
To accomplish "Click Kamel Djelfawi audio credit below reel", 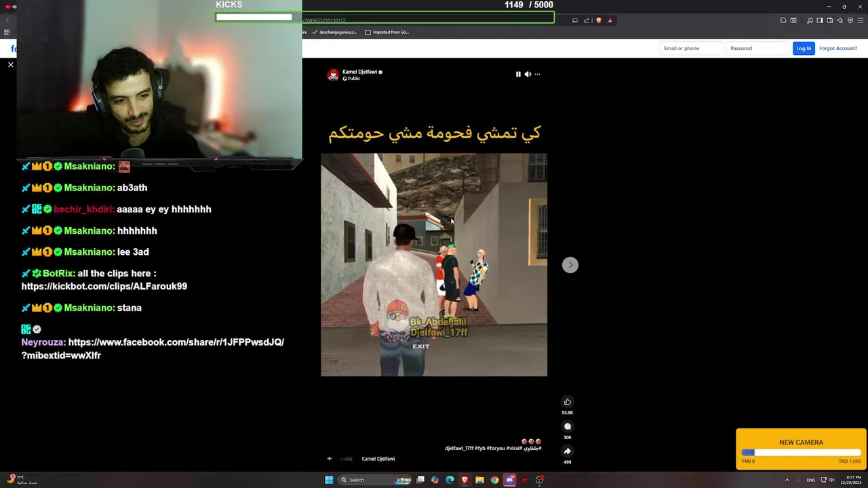I will click(378, 459).
